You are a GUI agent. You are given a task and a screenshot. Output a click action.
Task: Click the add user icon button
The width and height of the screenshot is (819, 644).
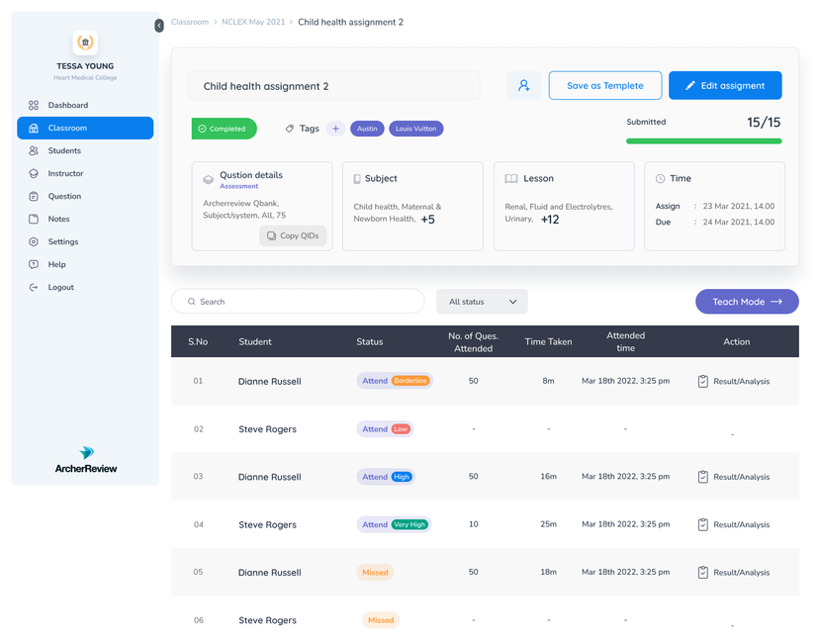pyautogui.click(x=523, y=86)
